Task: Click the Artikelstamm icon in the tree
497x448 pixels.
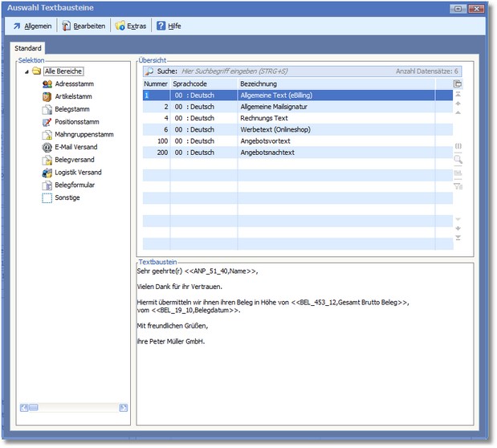Action: [x=47, y=97]
